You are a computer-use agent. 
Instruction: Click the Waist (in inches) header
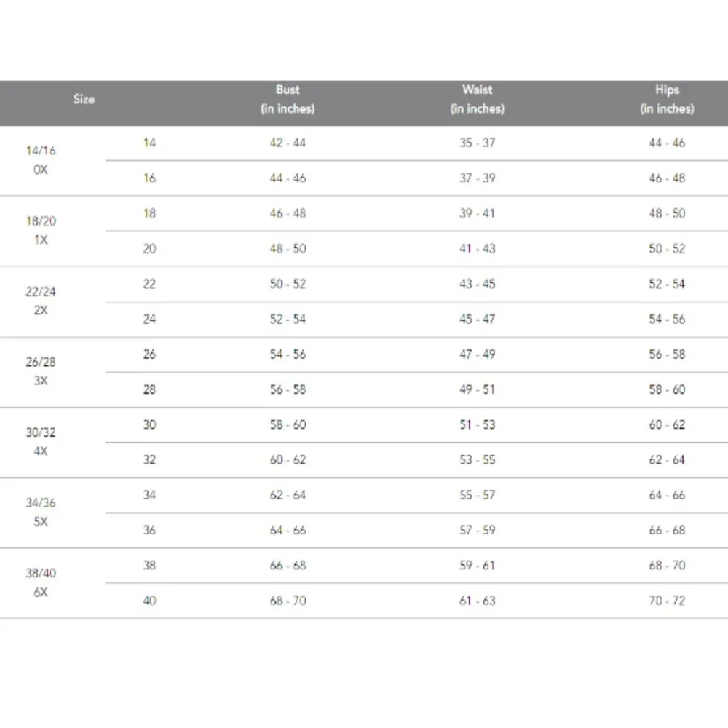click(x=478, y=99)
